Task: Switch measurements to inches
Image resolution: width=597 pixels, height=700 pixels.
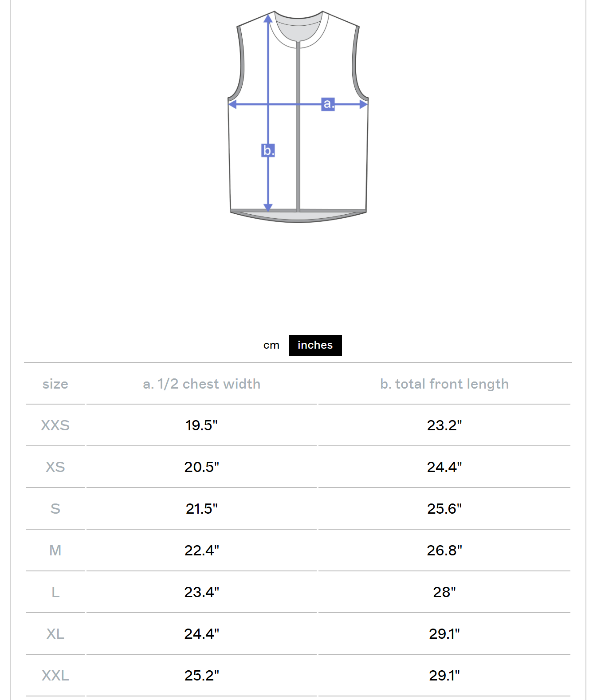Action: [315, 345]
